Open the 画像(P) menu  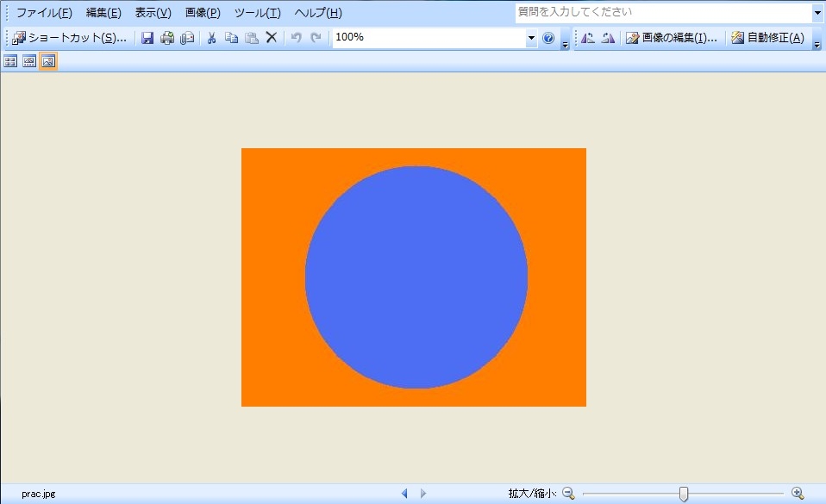point(203,13)
